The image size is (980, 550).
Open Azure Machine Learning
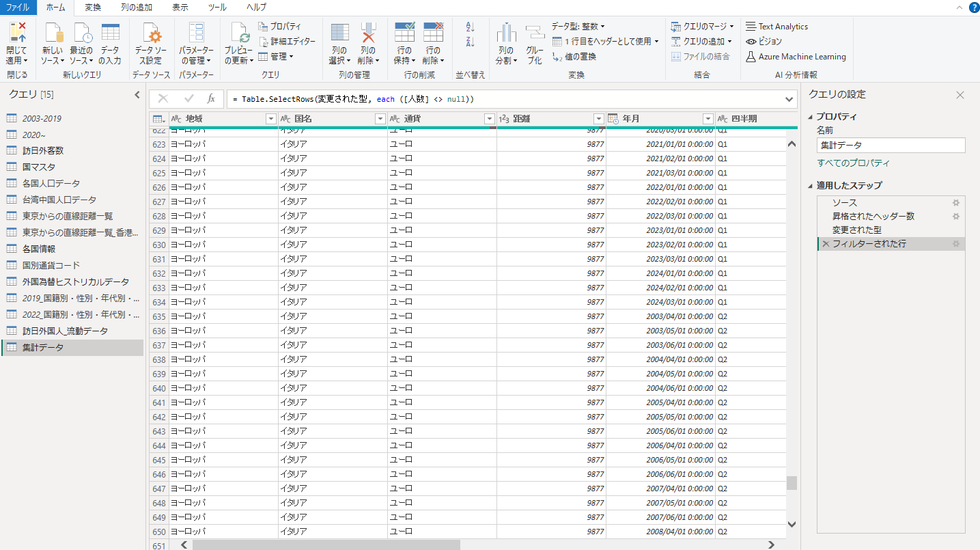(x=796, y=56)
